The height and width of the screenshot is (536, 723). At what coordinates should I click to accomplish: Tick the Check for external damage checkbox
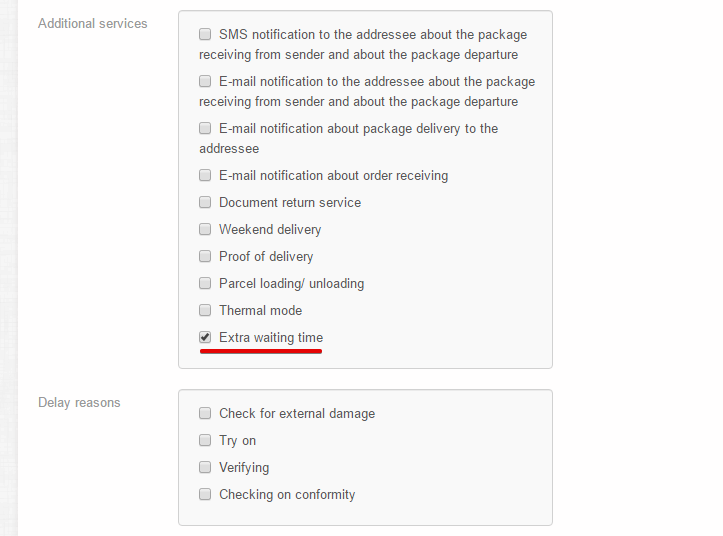click(205, 413)
